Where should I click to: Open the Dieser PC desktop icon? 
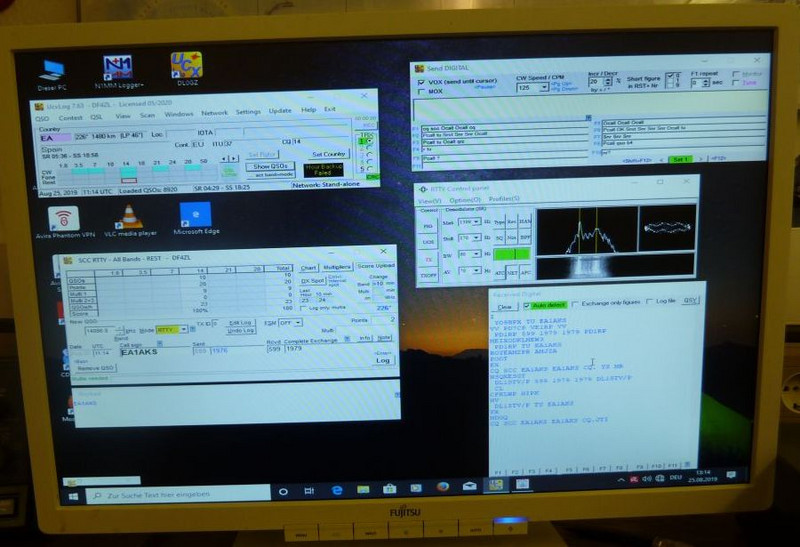click(x=53, y=75)
